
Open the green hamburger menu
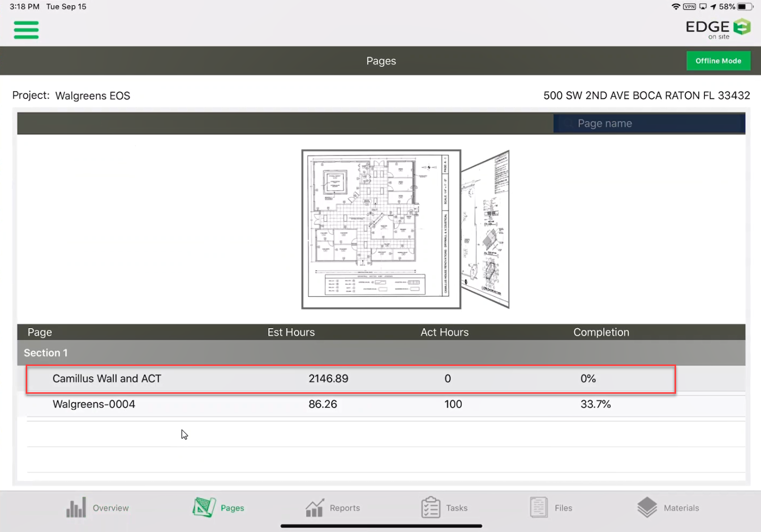[x=26, y=30]
